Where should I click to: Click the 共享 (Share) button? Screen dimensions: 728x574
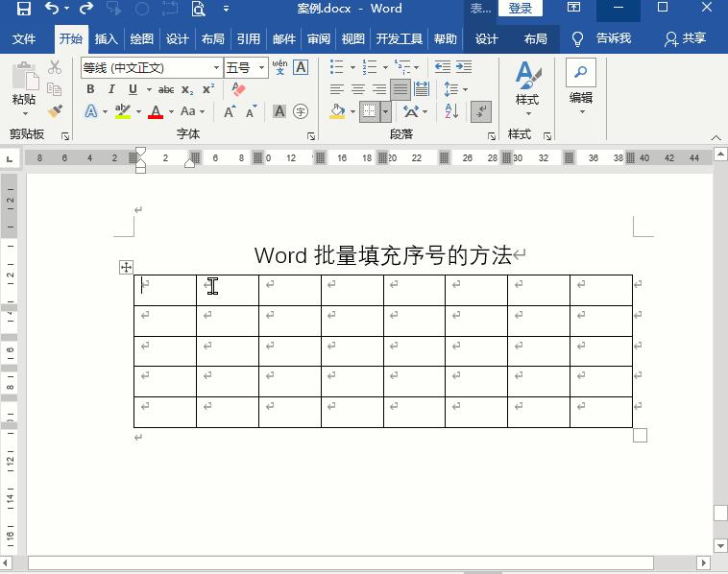pyautogui.click(x=686, y=39)
